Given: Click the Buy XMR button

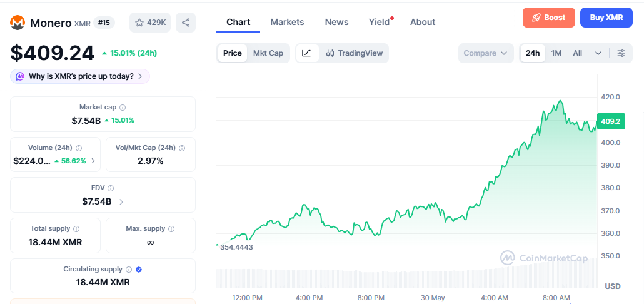Looking at the screenshot, I should click(x=606, y=18).
